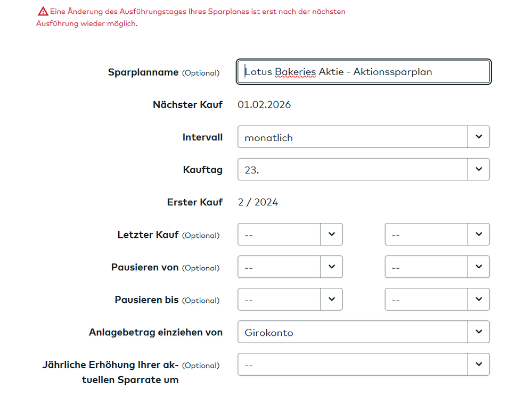
Task: Expand the Jährliche Erhöhung dropdown
Action: [x=363, y=365]
